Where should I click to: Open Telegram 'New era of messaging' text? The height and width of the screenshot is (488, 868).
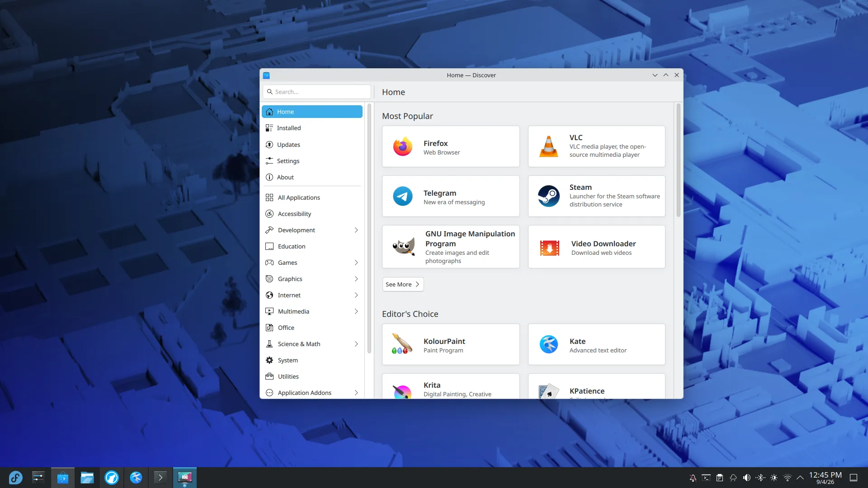pyautogui.click(x=454, y=202)
